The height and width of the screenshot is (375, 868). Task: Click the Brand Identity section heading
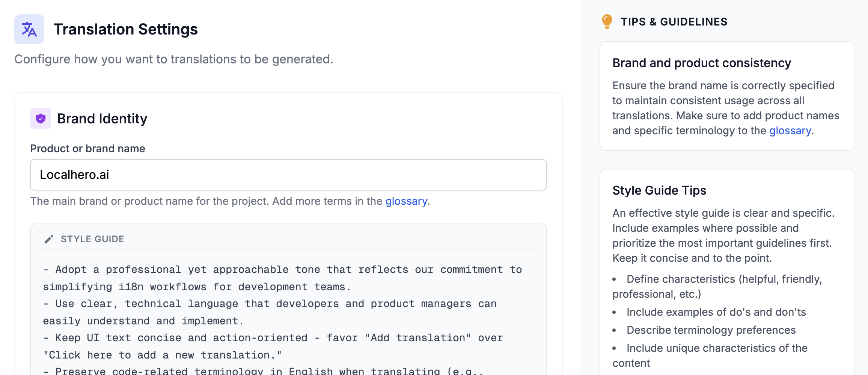[x=102, y=118]
